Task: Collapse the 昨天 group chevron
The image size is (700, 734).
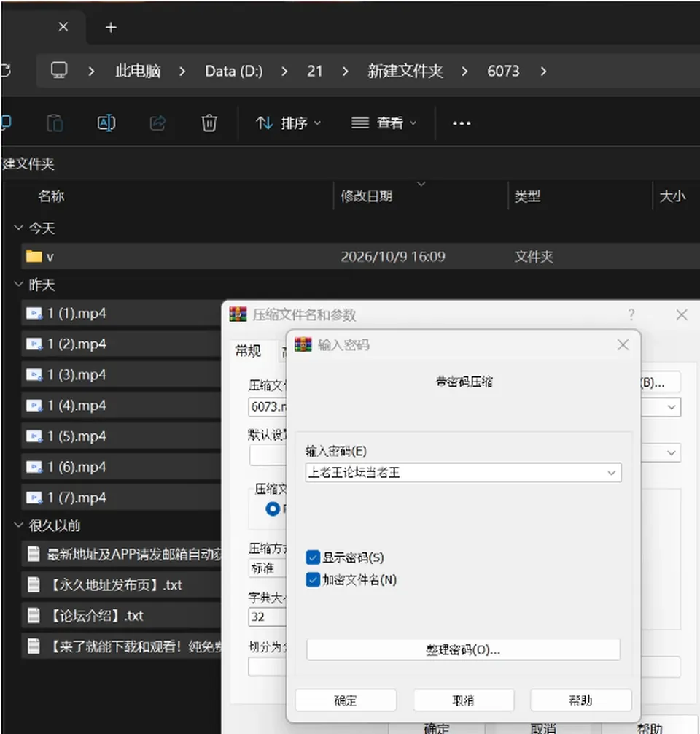Action: pyautogui.click(x=19, y=284)
